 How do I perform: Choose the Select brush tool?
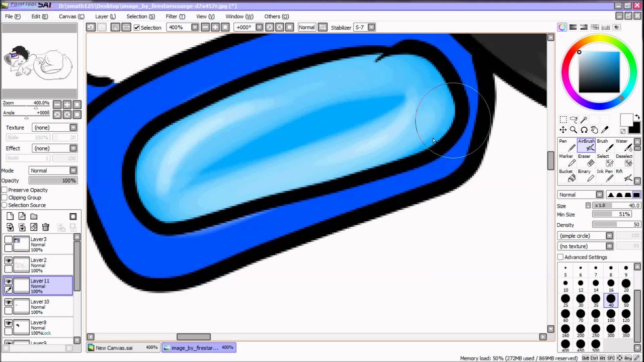point(605,160)
